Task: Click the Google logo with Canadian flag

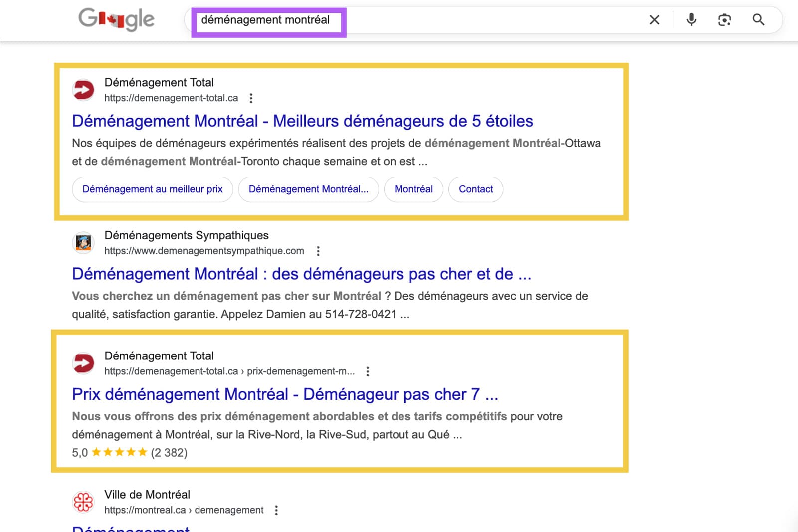Action: 116,19
